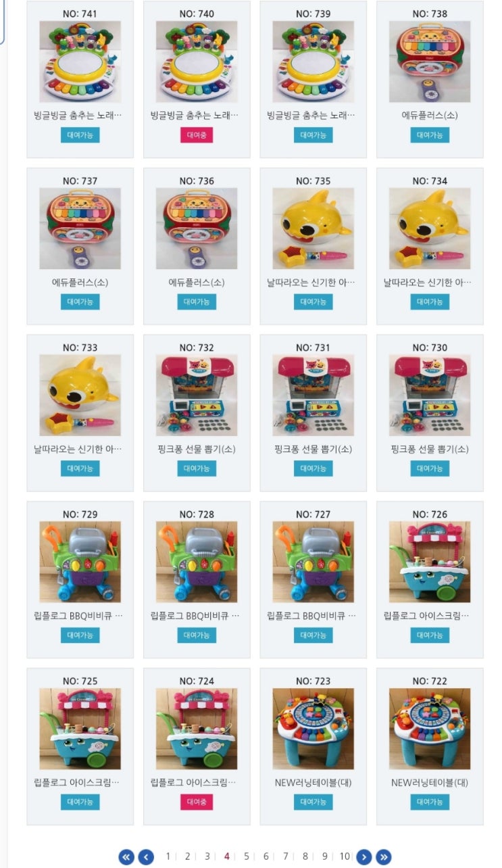Screen dimensions: 502x868
Task: Go to the next page arrow icon
Action: (x=363, y=857)
